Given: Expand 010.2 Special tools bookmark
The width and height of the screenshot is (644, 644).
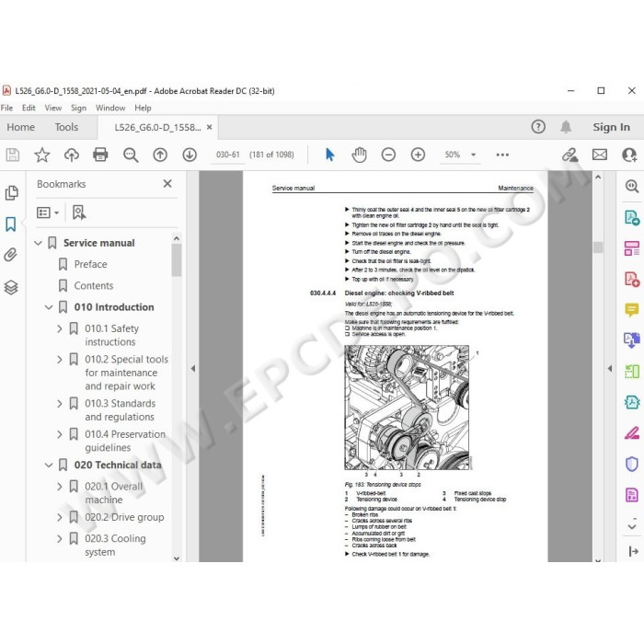Looking at the screenshot, I should tap(60, 360).
